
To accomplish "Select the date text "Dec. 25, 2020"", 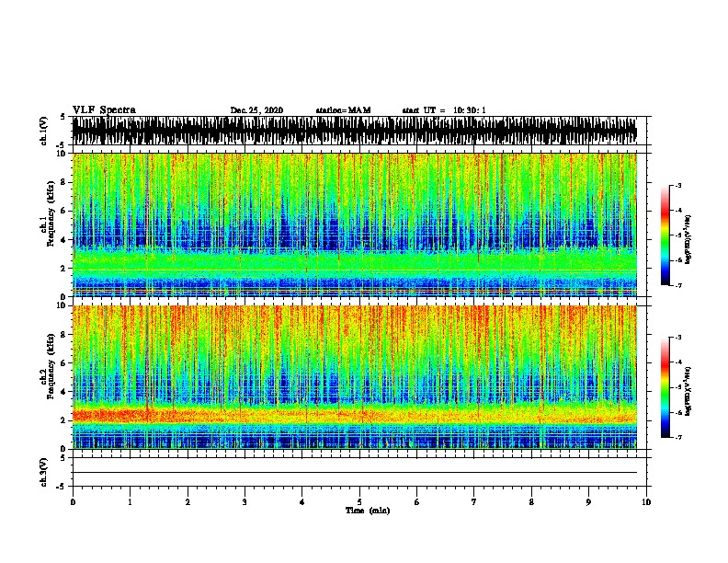I will pyautogui.click(x=256, y=110).
